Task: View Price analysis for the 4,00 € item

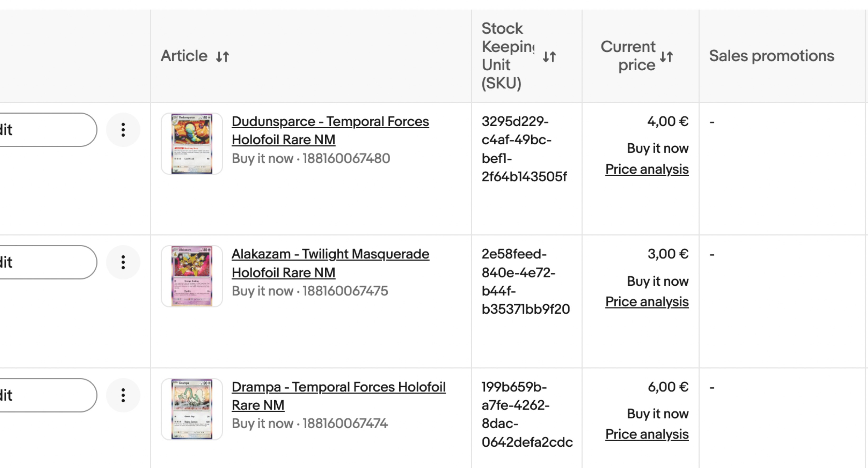Action: (x=647, y=169)
